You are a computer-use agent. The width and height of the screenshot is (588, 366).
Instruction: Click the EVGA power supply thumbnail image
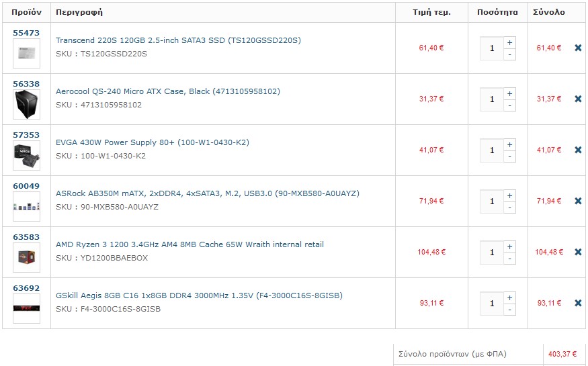pyautogui.click(x=27, y=155)
